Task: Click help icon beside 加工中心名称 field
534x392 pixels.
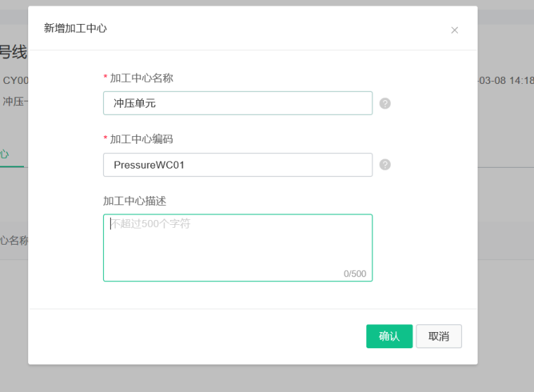Action: (385, 103)
